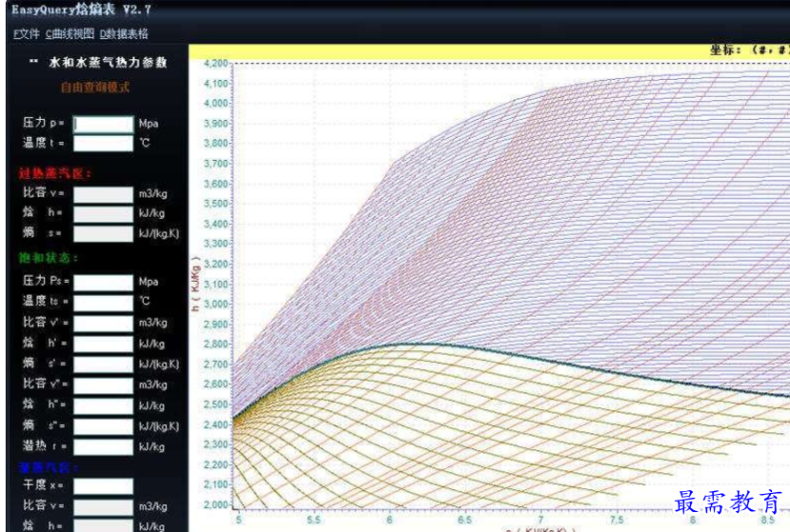Click the 5.5 tick on entropy axis
Screen dimensions: 790x532
click(x=313, y=520)
